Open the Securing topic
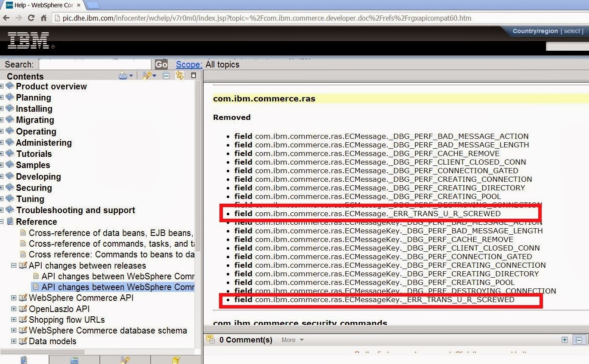Viewport: 589px width, 364px height. click(34, 188)
